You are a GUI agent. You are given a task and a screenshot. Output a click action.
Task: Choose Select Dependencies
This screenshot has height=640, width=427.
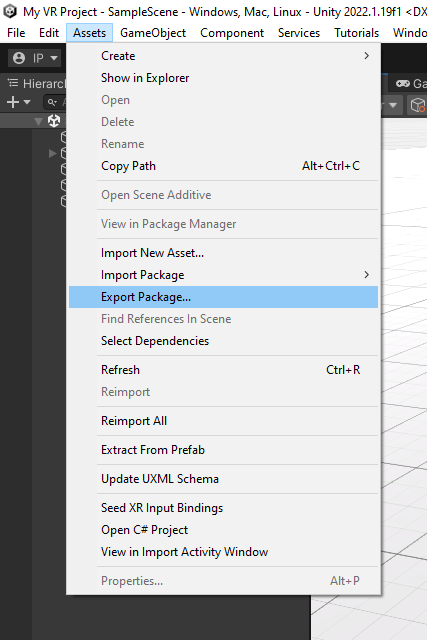[223, 341]
